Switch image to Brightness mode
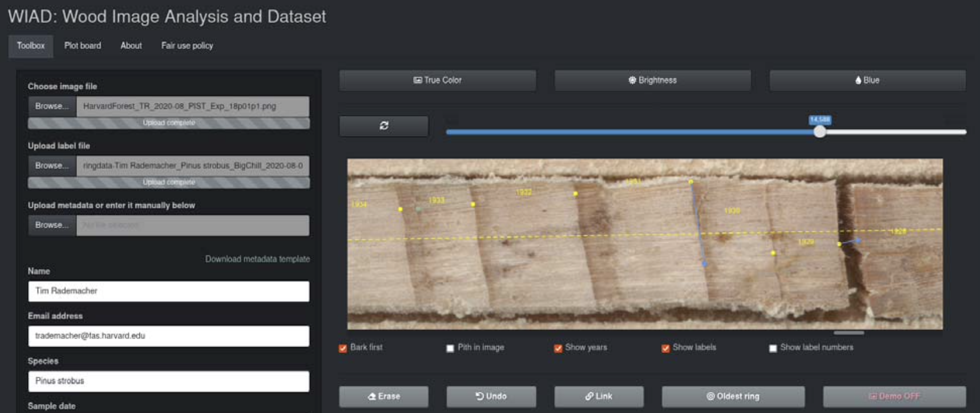The image size is (980, 413). point(652,81)
